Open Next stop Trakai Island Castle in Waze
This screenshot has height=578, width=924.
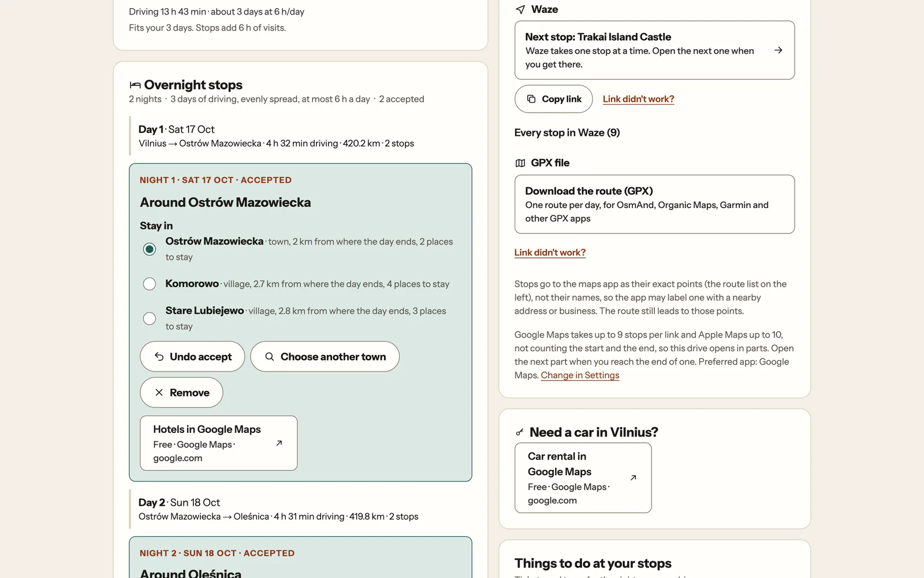[655, 50]
